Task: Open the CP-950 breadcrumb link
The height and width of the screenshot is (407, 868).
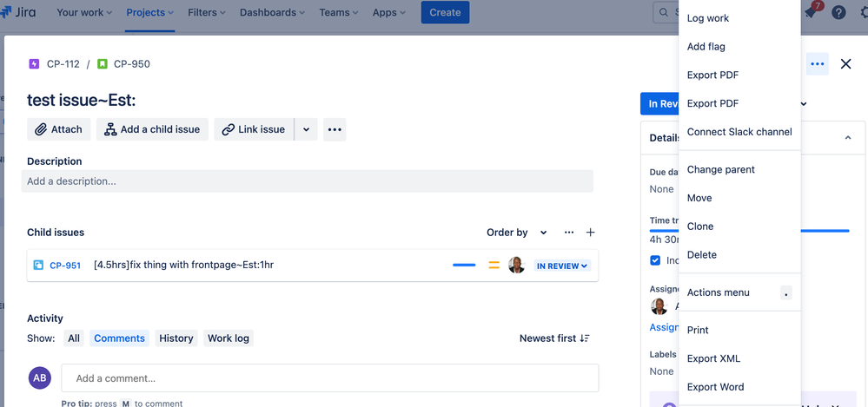Action: tap(132, 64)
